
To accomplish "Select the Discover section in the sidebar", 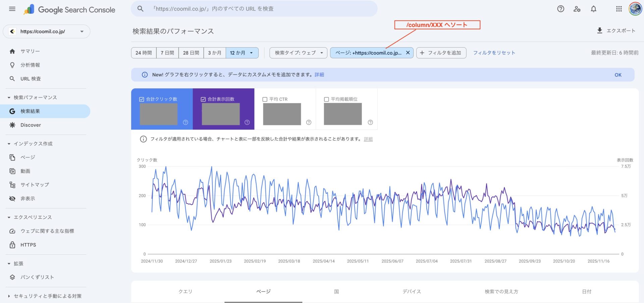I will 31,125.
